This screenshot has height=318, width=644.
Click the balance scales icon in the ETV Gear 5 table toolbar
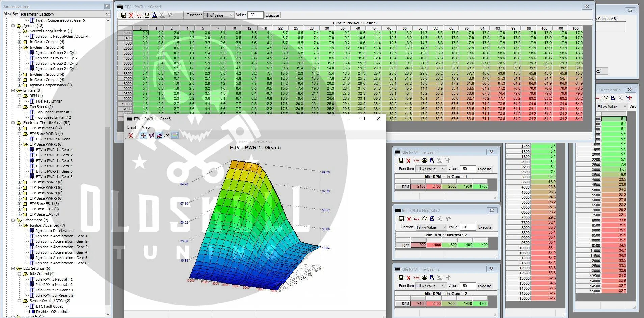(x=147, y=15)
